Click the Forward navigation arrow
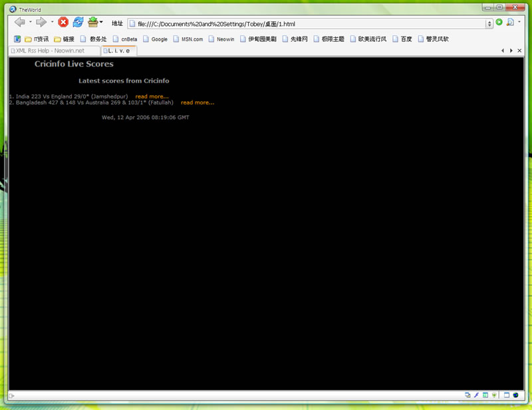This screenshot has height=410, width=532. 41,22
